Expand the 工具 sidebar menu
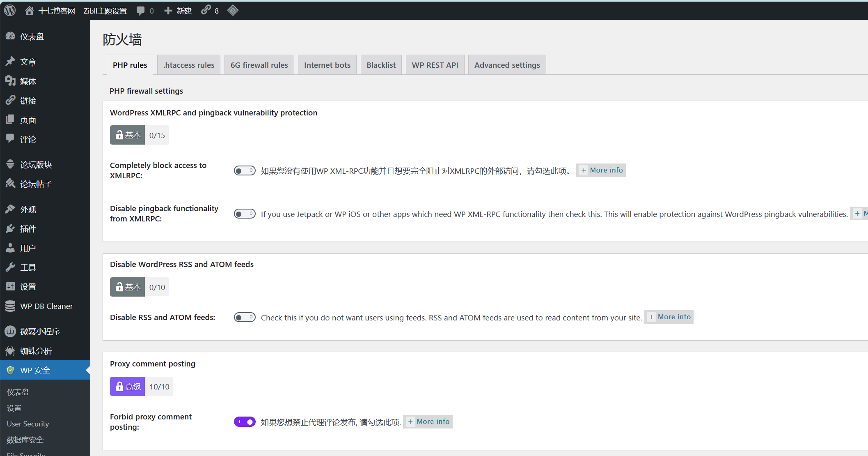The image size is (868, 456). click(28, 267)
